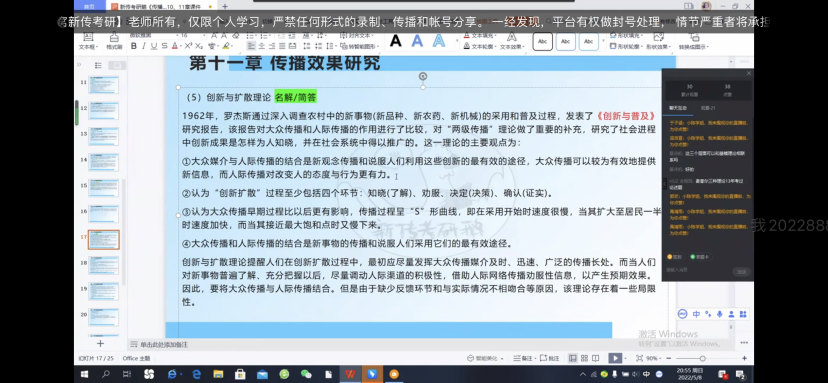Collapse the slide thumbnail panel
Viewport: 828px width, 383px height.
79,65
